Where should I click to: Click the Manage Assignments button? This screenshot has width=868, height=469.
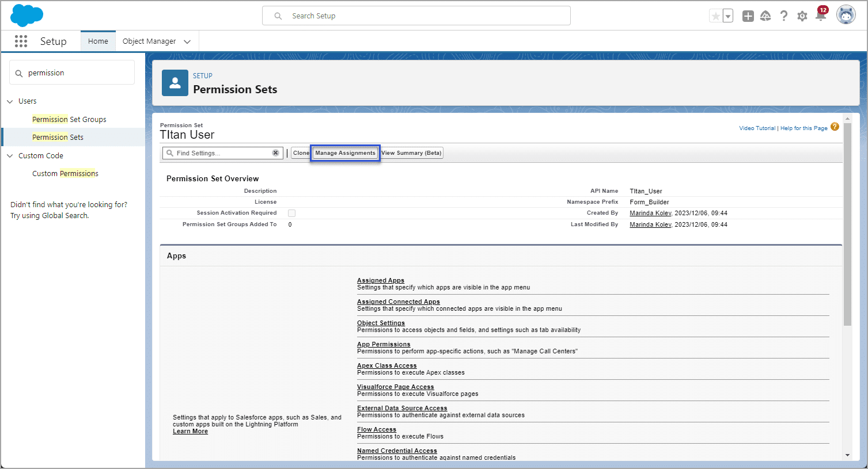click(345, 152)
